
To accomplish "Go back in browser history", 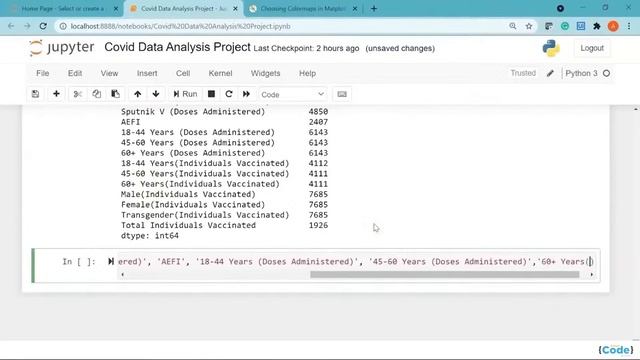I will pyautogui.click(x=11, y=26).
